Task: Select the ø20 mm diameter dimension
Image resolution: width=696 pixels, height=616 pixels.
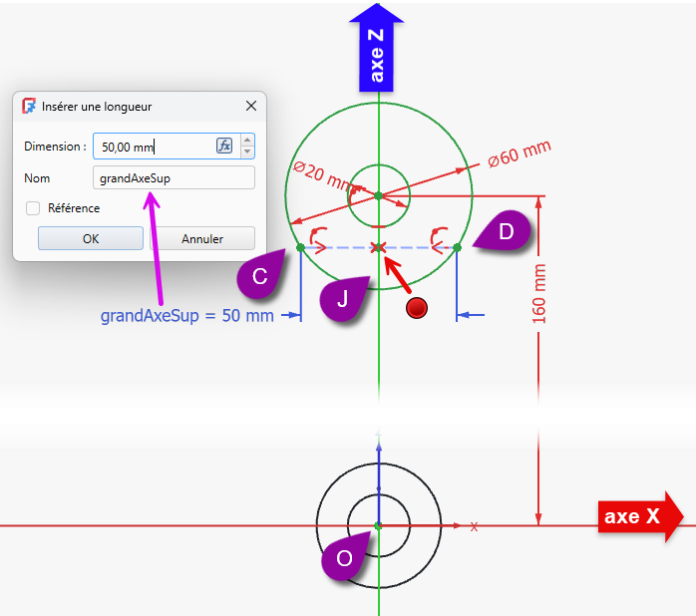Action: (x=321, y=176)
